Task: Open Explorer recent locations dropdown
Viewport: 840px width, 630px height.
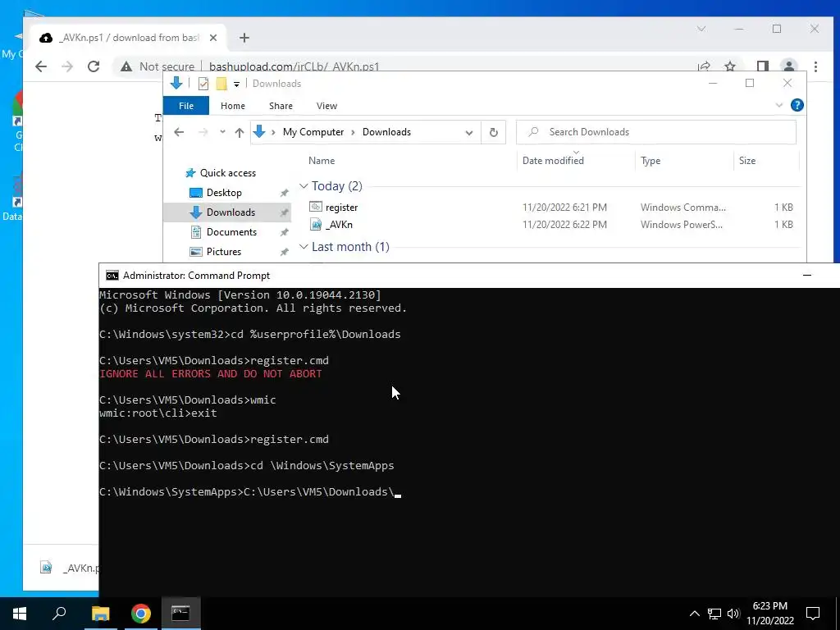Action: click(222, 132)
